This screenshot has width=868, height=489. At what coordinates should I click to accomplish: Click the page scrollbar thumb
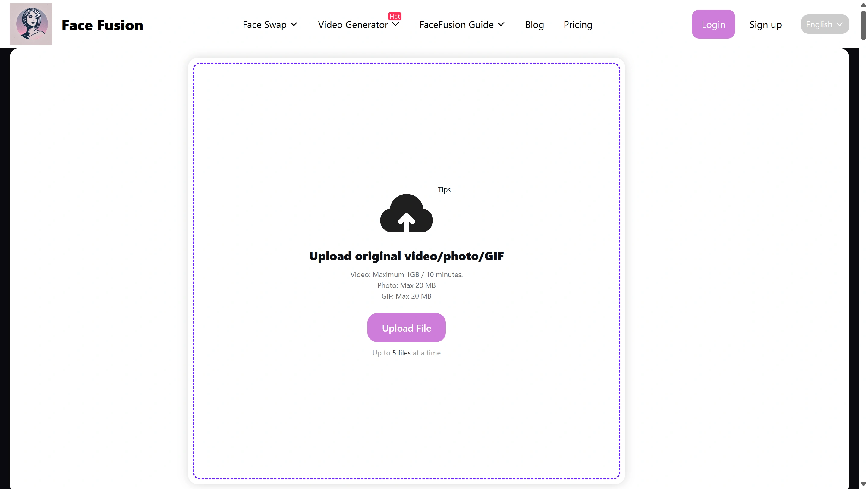[863, 25]
